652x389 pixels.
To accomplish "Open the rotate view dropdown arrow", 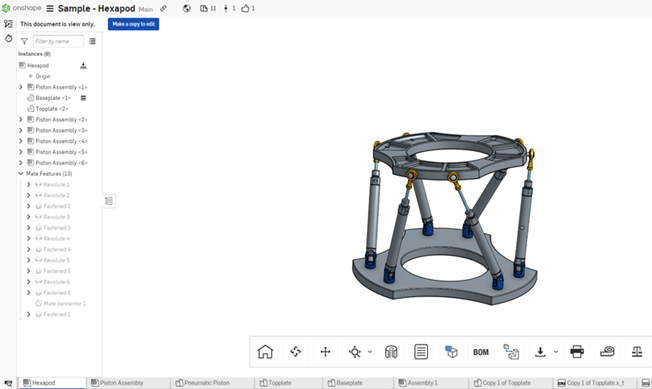I will (370, 352).
